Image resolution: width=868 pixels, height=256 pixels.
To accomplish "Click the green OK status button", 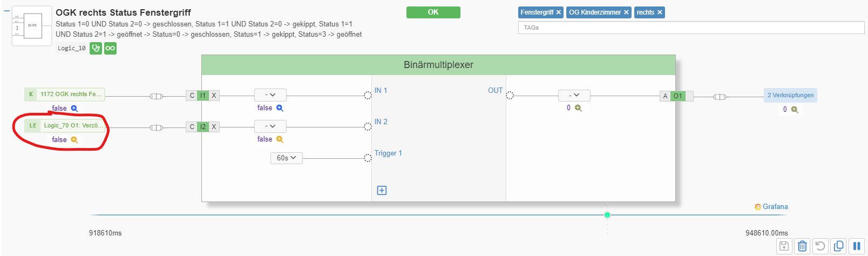I will [x=433, y=12].
